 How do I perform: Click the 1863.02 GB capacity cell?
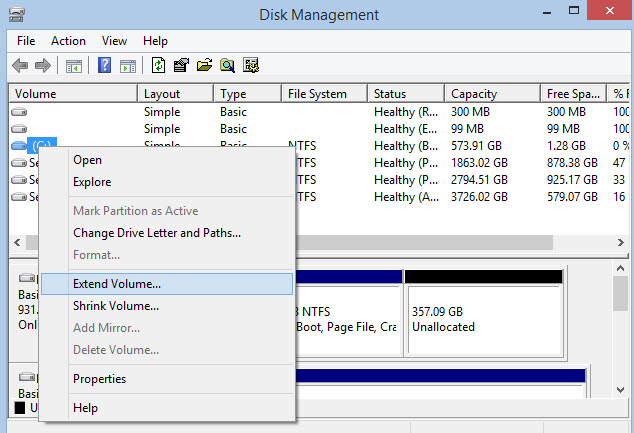click(479, 163)
